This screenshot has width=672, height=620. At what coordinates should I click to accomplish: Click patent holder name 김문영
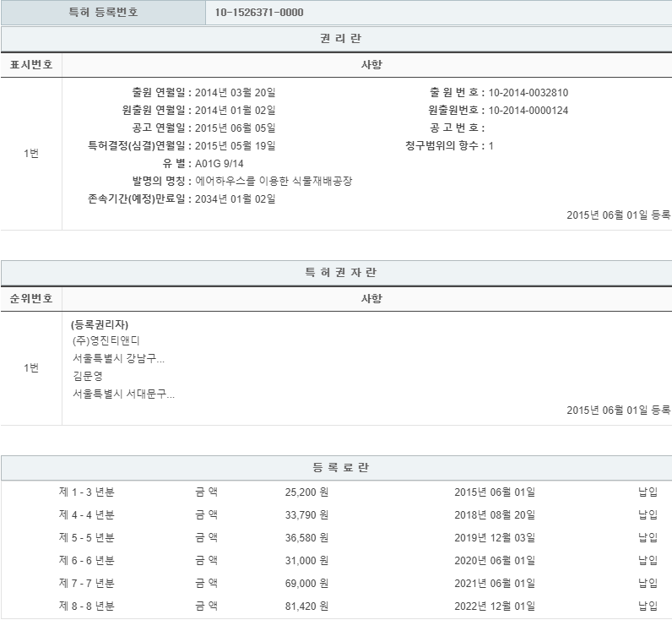88,377
